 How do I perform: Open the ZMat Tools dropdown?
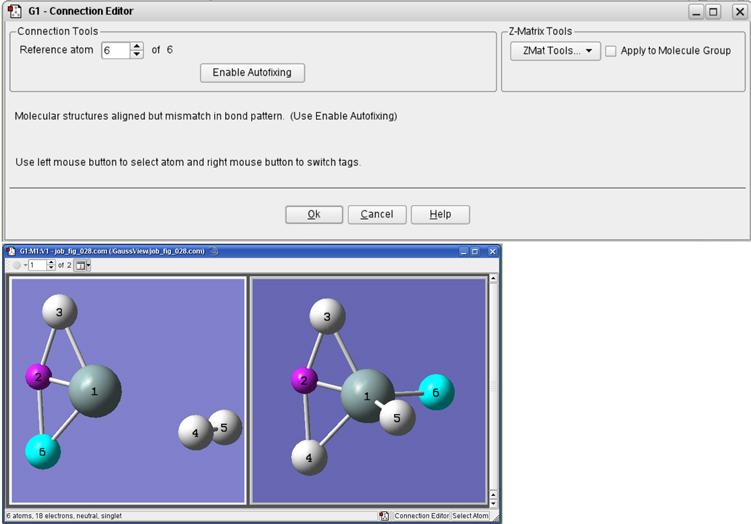point(554,50)
